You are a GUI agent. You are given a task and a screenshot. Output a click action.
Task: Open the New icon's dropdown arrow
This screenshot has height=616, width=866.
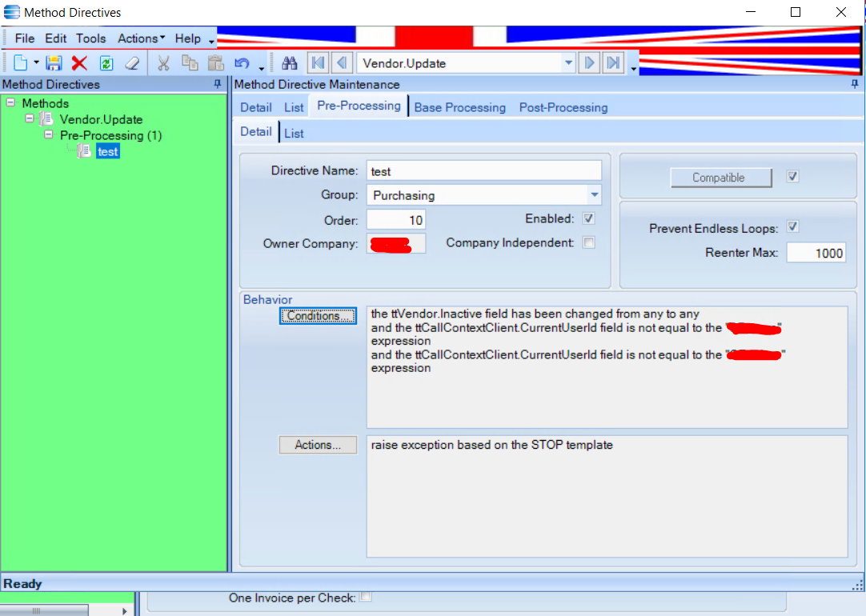click(x=37, y=63)
